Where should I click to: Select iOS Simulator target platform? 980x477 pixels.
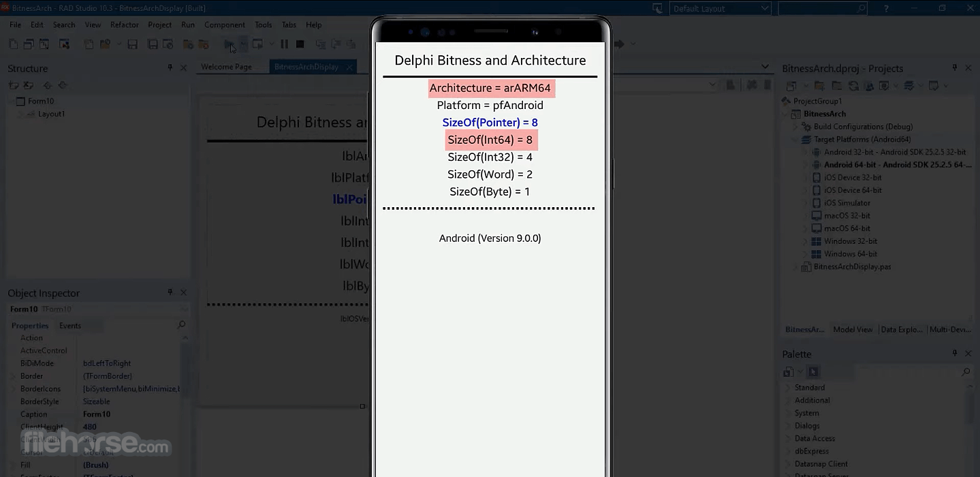(847, 203)
